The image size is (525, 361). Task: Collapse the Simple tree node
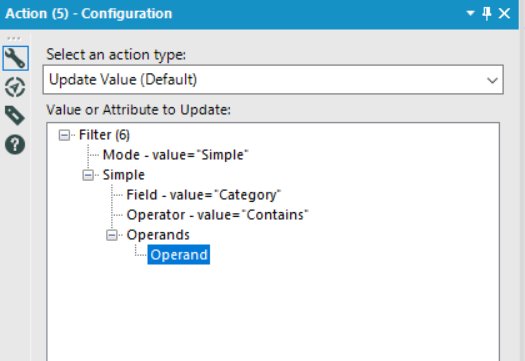[x=88, y=175]
